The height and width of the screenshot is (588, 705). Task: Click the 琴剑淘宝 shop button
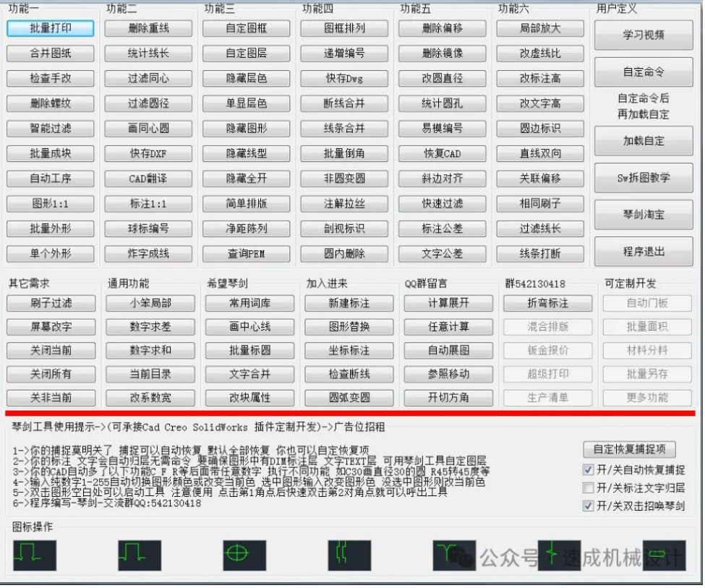point(644,215)
